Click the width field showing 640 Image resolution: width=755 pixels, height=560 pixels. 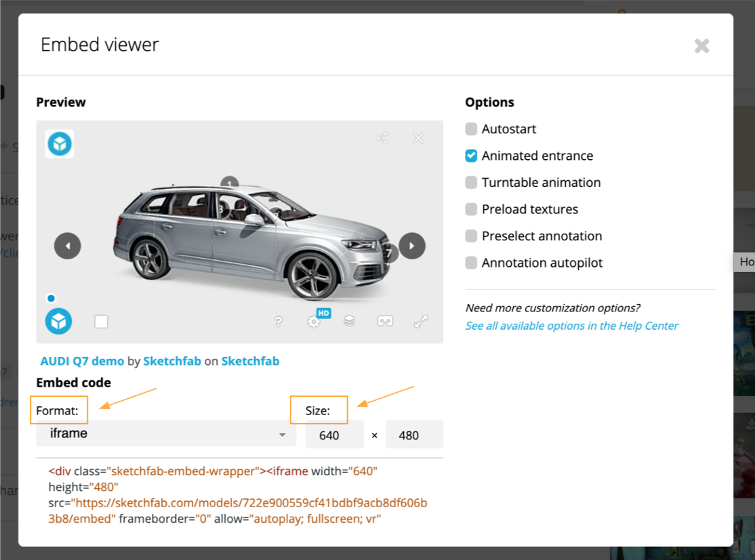(334, 435)
